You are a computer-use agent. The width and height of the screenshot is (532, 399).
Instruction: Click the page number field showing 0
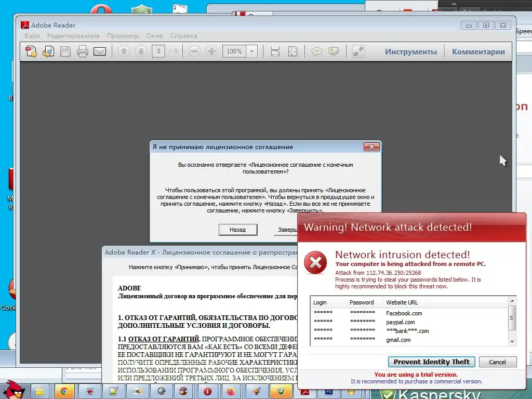pyautogui.click(x=158, y=51)
